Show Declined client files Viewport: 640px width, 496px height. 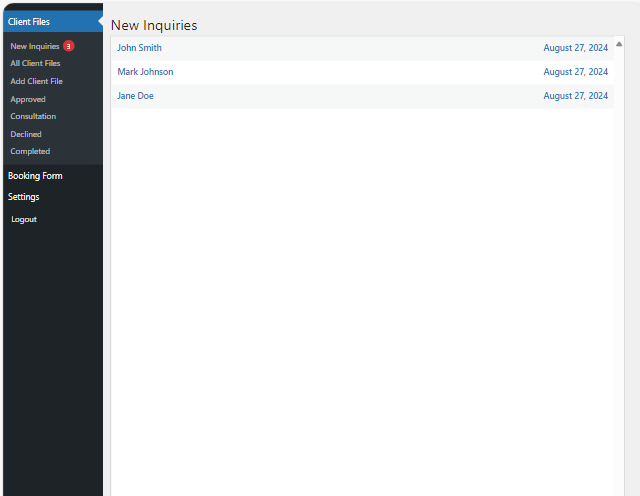pyautogui.click(x=26, y=134)
